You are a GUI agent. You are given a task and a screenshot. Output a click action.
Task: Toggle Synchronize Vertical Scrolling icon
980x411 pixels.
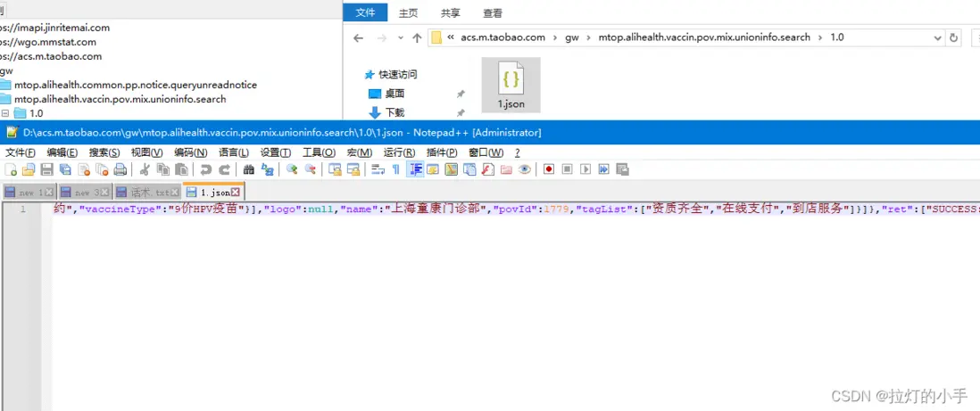coord(335,169)
